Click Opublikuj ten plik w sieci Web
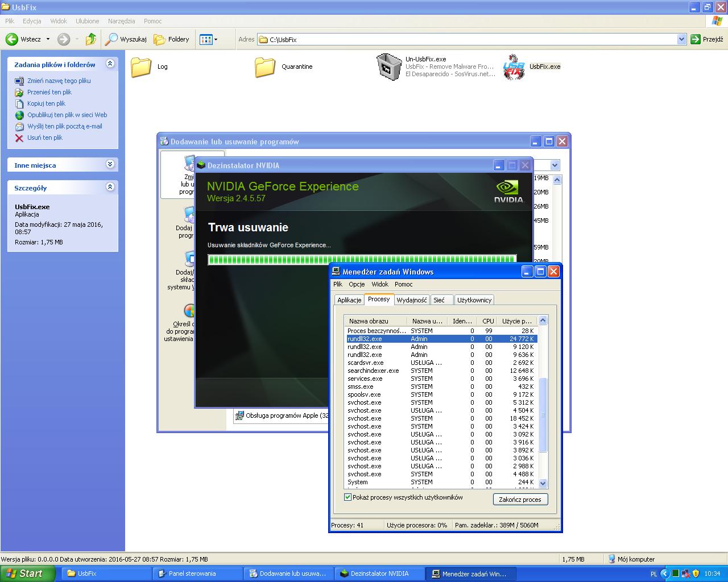Screen dimensions: 728x582 click(67, 115)
